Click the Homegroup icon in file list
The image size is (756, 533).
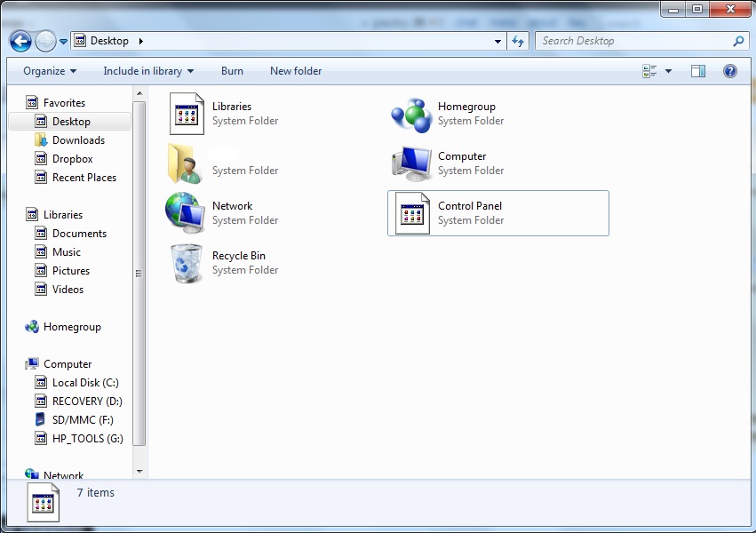coord(412,114)
